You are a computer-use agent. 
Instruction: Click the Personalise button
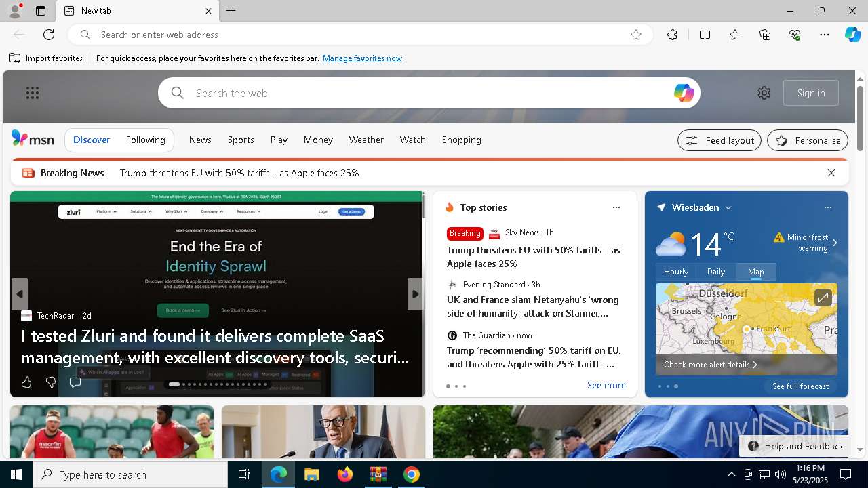(808, 140)
